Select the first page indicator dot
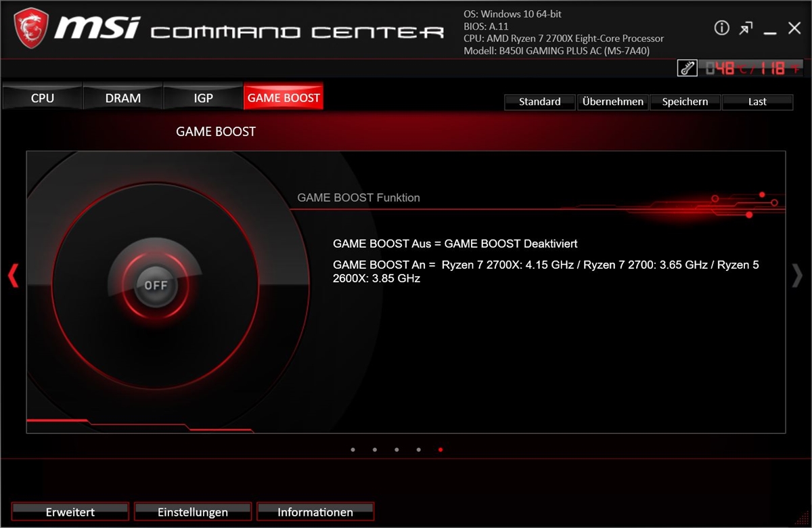Image resolution: width=812 pixels, height=528 pixels. click(x=353, y=449)
